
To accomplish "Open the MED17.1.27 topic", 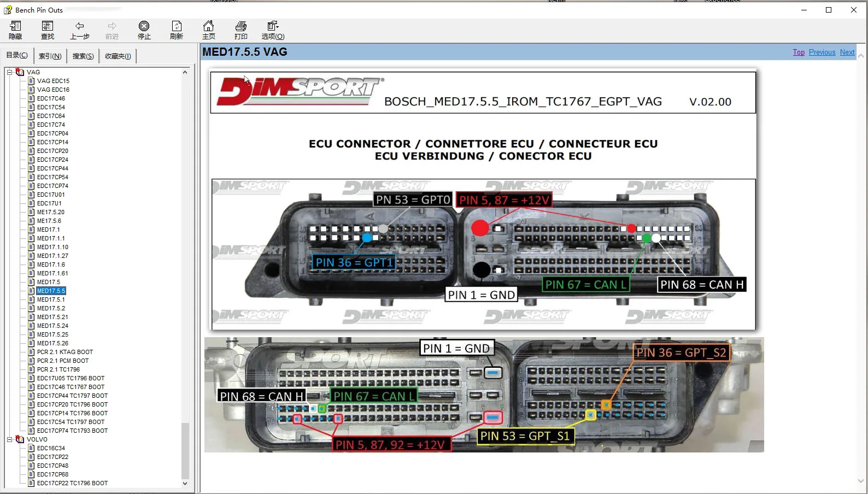I will pos(52,256).
